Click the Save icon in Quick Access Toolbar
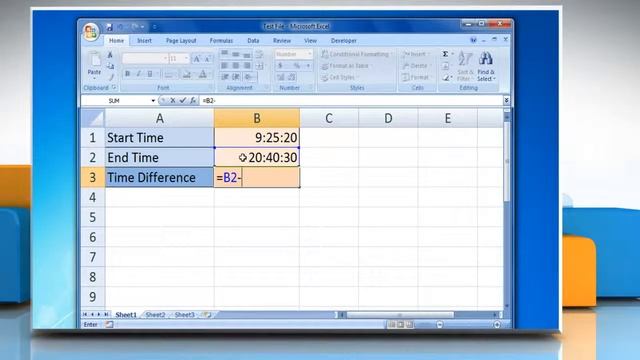The image size is (640, 360). coord(109,27)
